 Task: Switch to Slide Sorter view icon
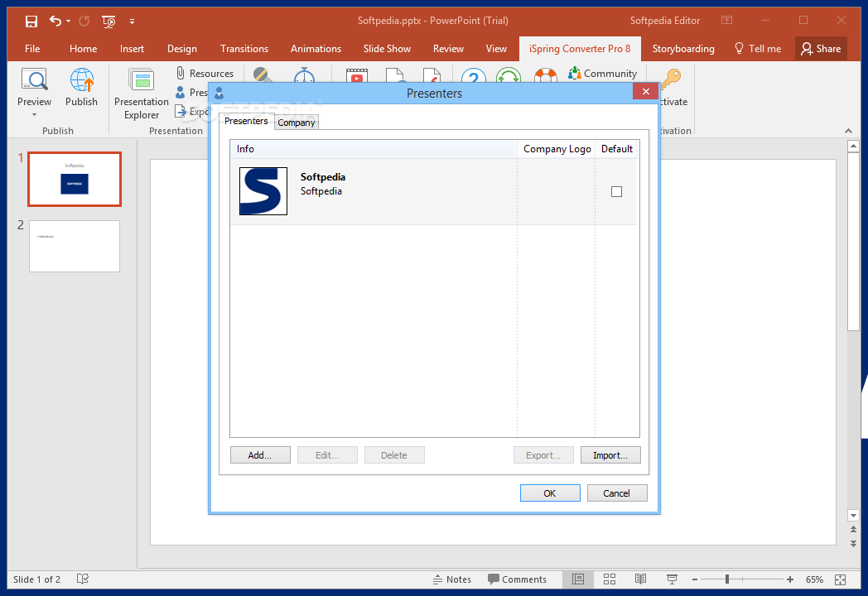click(610, 579)
